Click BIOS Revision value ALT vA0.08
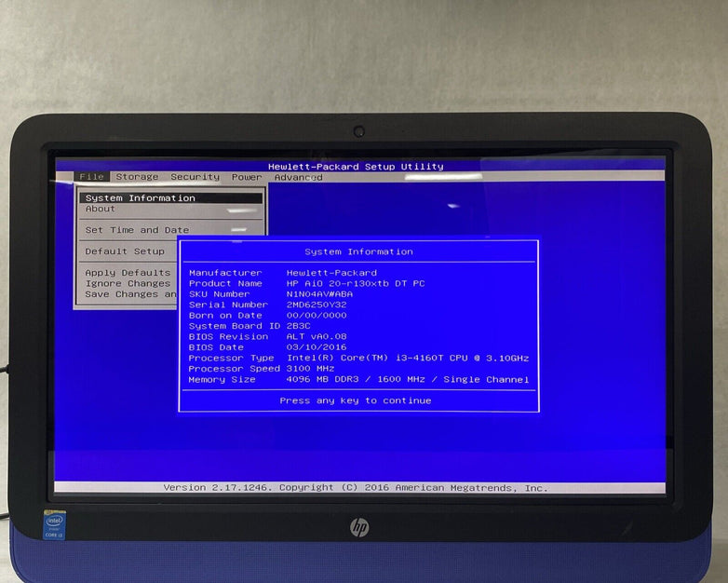 pyautogui.click(x=317, y=337)
